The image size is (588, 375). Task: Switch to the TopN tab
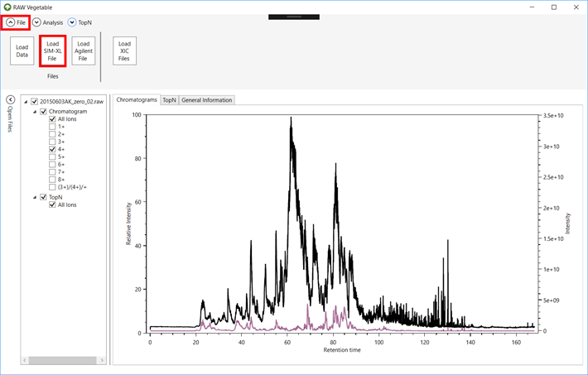tap(169, 100)
